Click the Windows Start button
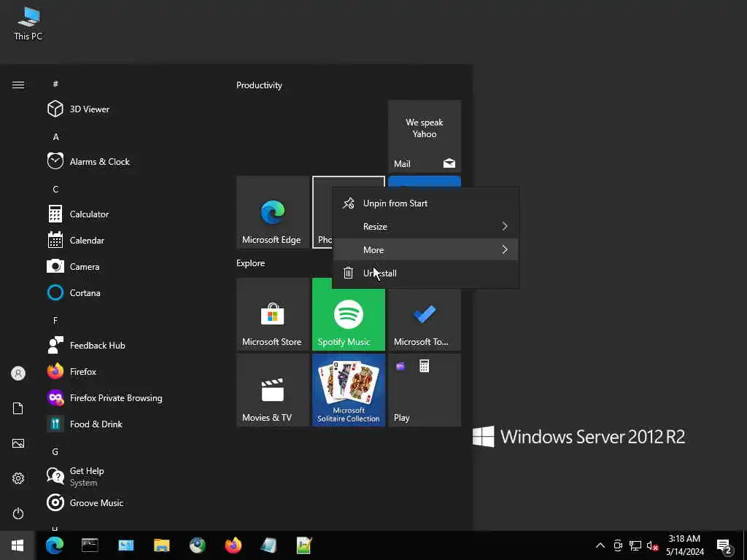This screenshot has width=747, height=560. click(18, 545)
